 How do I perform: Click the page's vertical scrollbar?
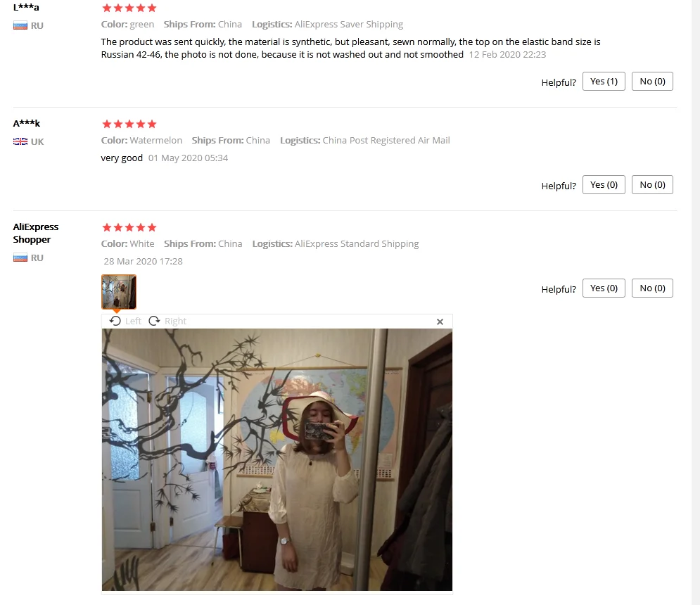pos(696,302)
